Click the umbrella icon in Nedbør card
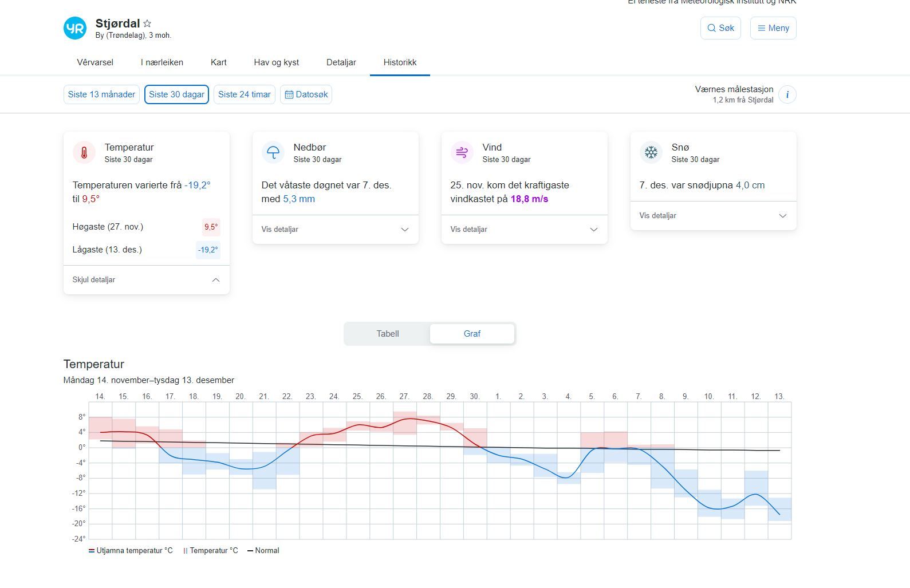This screenshot has height=588, width=910. [x=273, y=153]
